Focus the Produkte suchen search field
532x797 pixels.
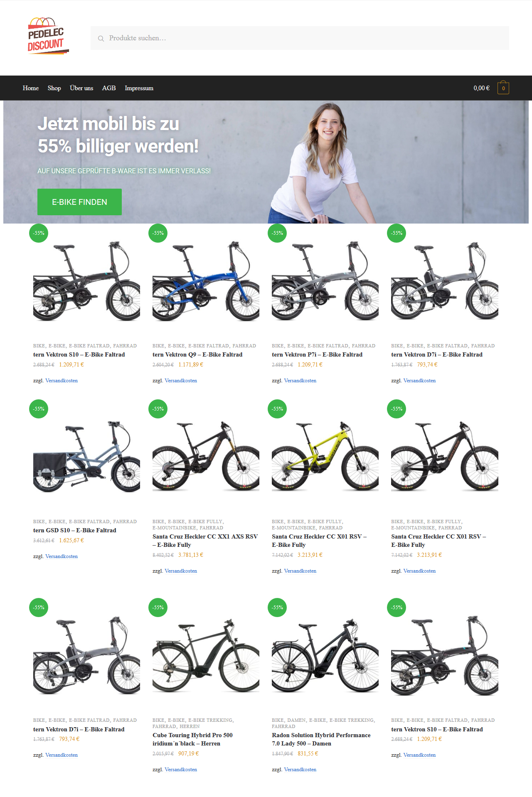tap(300, 38)
